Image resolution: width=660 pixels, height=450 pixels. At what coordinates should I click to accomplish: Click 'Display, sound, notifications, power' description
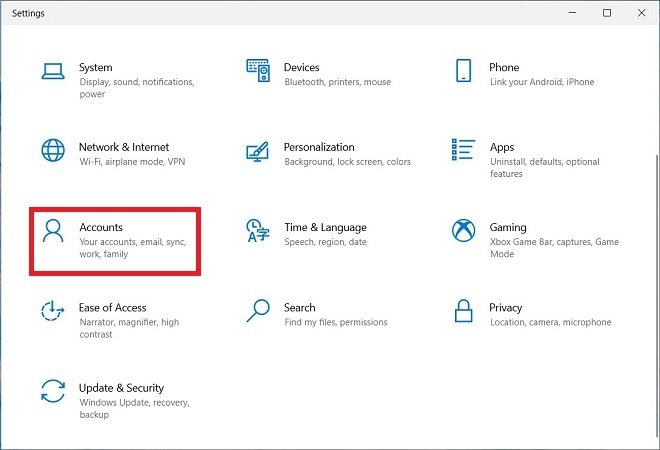tap(137, 88)
